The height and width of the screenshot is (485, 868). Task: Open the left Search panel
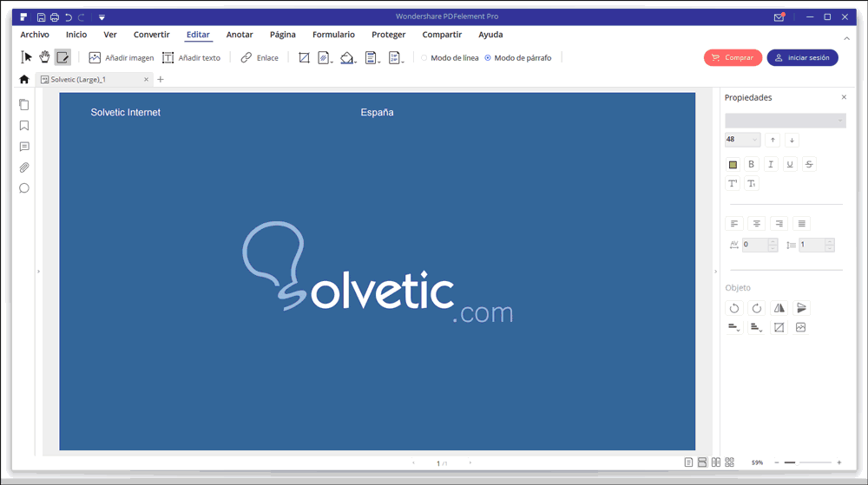coord(23,188)
